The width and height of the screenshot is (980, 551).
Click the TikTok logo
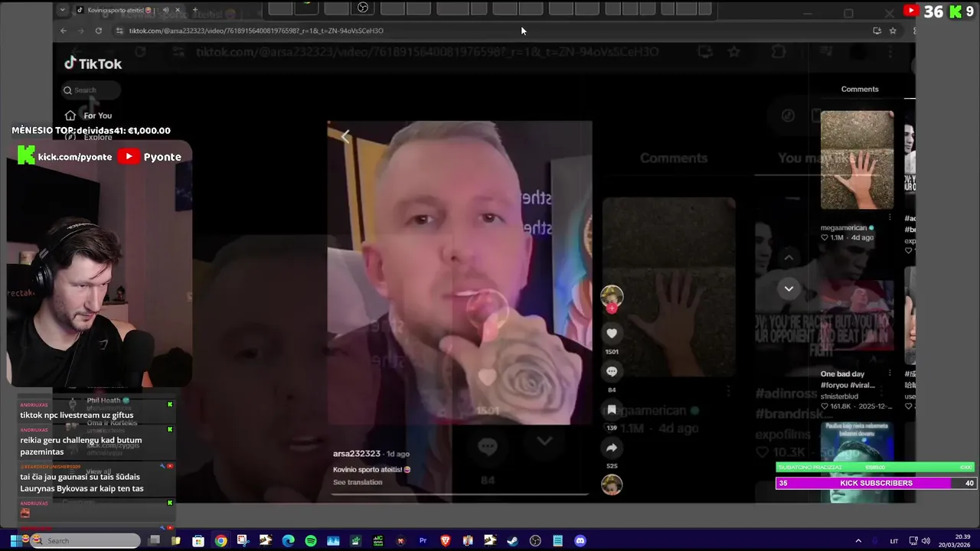(x=93, y=64)
